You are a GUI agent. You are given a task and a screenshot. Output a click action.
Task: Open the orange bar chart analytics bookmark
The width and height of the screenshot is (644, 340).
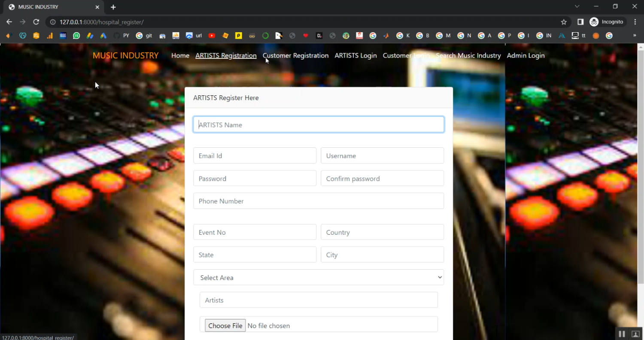(50, 36)
